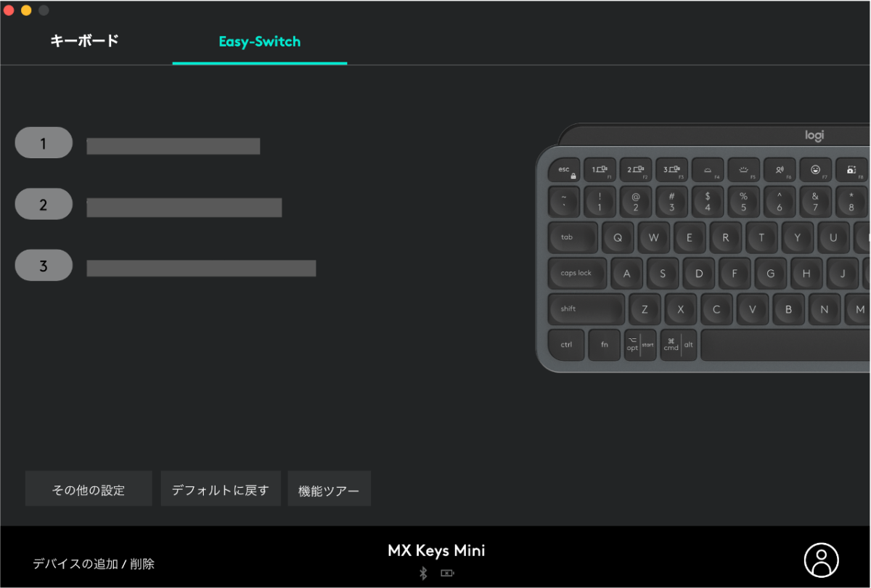Click the caps lock key on keyboard image

[x=578, y=273]
